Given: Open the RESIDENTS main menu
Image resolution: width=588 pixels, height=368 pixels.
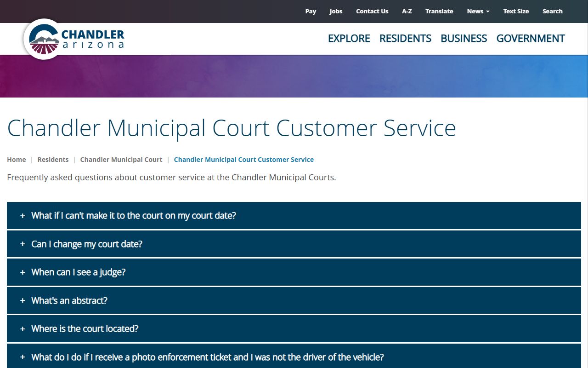Looking at the screenshot, I should click(405, 38).
